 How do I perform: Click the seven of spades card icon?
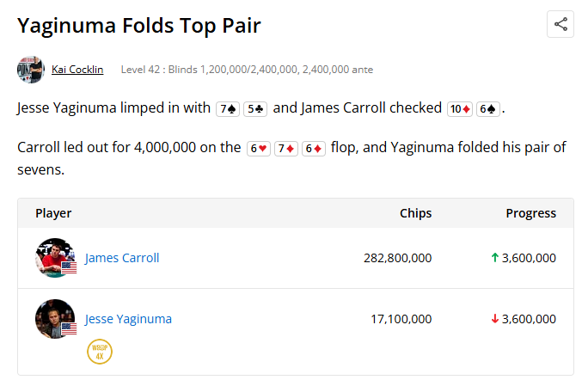[x=228, y=109]
